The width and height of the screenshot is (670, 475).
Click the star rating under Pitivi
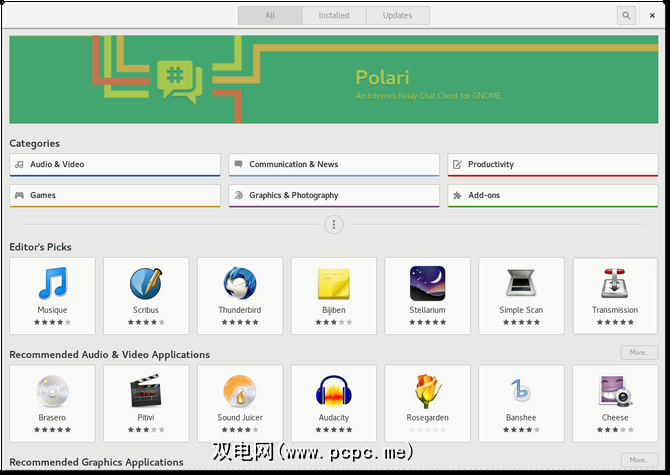pyautogui.click(x=146, y=430)
